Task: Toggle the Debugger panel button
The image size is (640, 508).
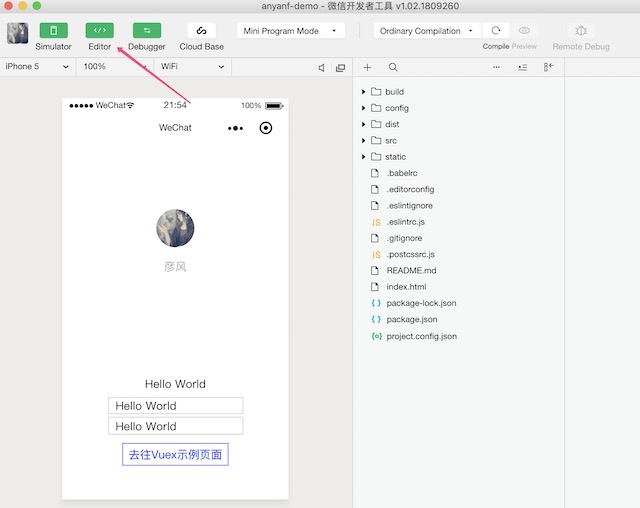Action: [x=147, y=31]
